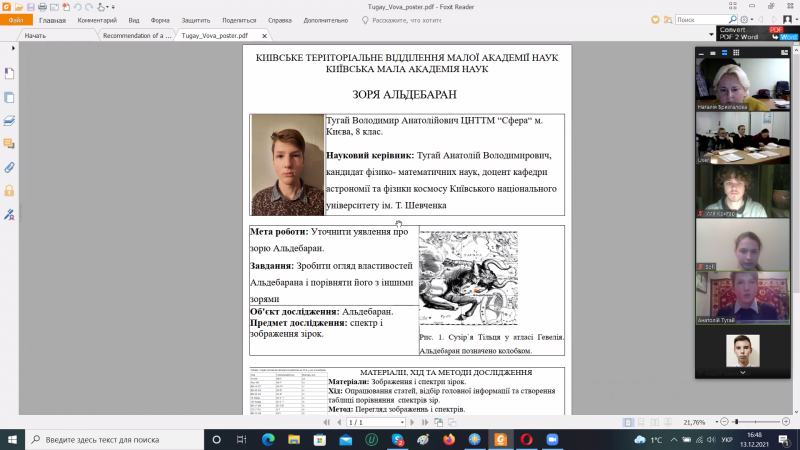Open Microsoft Edge from taskbar

pyautogui.click(x=268, y=439)
